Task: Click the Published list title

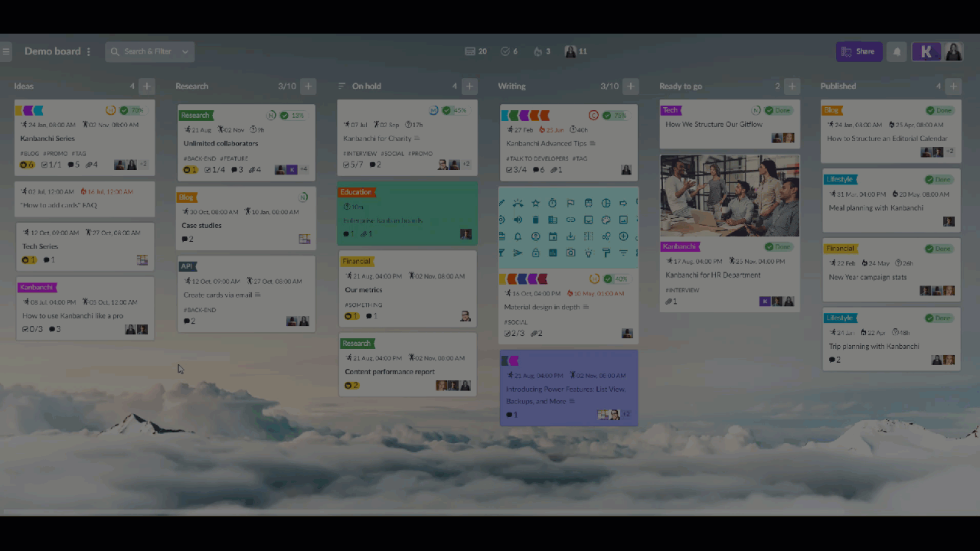Action: (838, 86)
